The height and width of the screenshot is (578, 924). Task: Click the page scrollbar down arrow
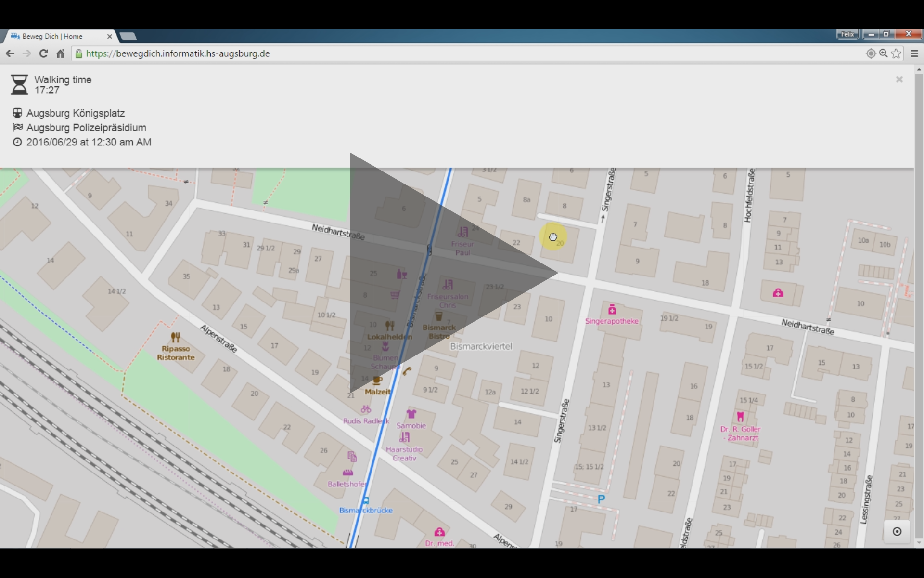pos(919,543)
